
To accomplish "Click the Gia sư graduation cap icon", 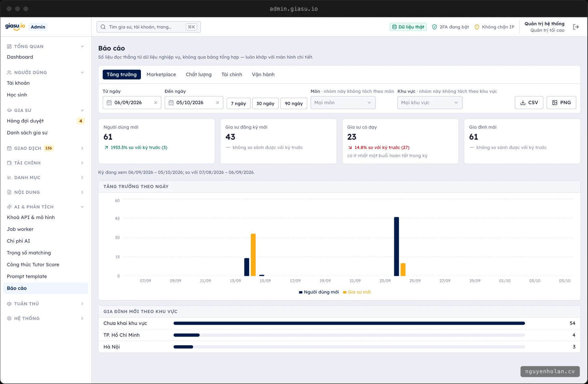I will pyautogui.click(x=9, y=110).
